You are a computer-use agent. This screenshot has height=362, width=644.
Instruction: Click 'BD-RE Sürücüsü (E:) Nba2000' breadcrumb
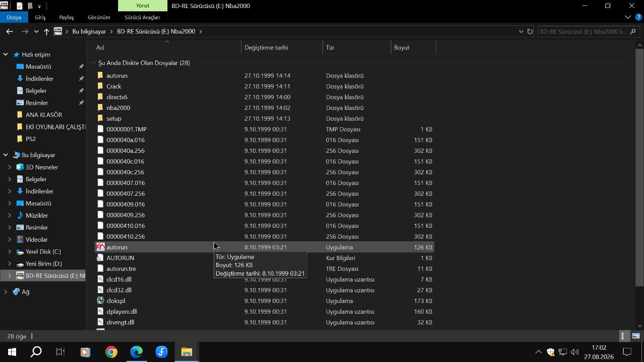156,32
